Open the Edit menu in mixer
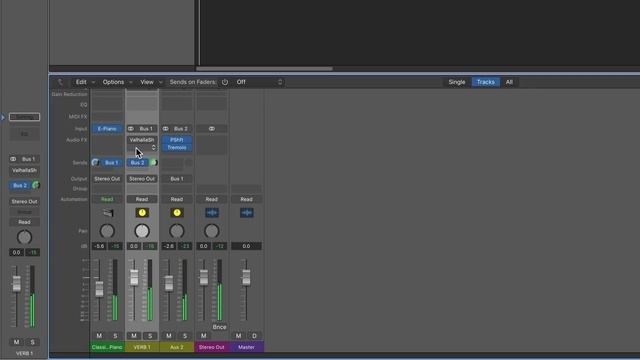 (x=85, y=82)
